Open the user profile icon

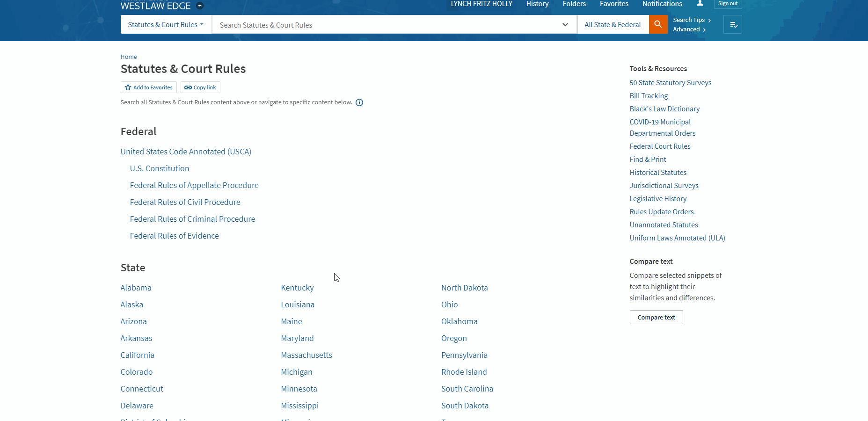point(700,3)
